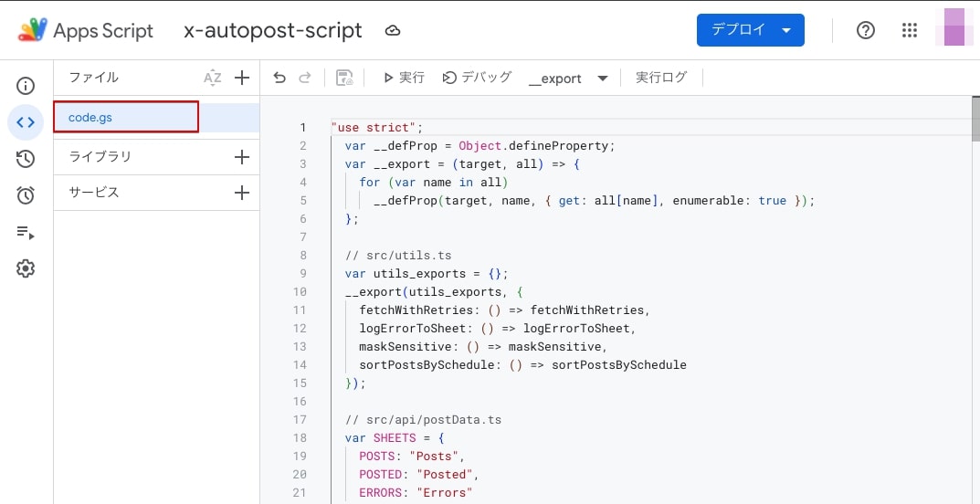Open Project History icon in sidebar
The width and height of the screenshot is (980, 504).
click(25, 159)
